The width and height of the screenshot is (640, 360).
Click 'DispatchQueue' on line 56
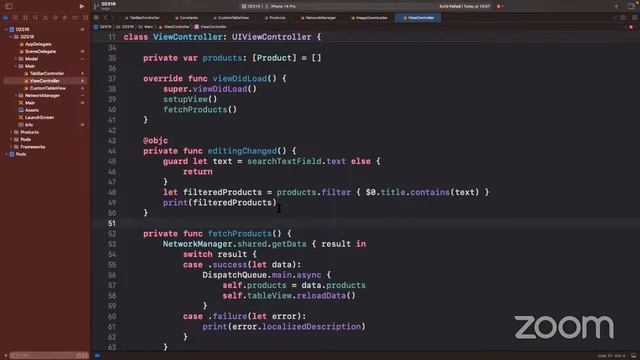pos(235,275)
